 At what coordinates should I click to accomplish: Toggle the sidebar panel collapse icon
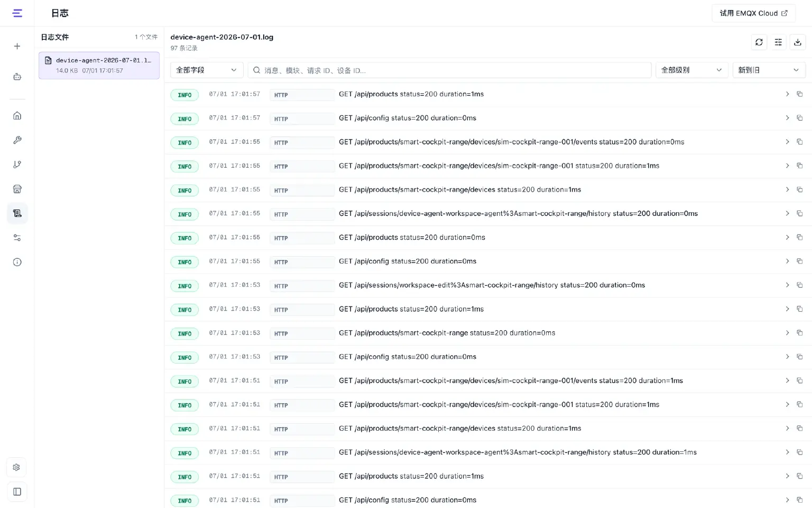17,492
